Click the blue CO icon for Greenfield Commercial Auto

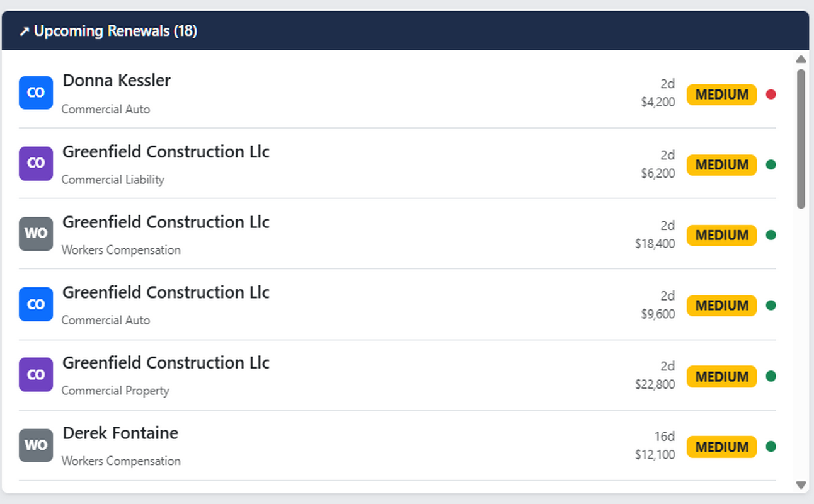36,304
